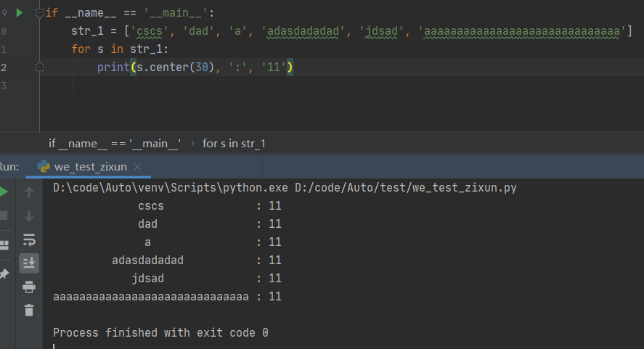Click the green run gutter arrow beside __main__
This screenshot has width=644, height=349.
coord(20,13)
